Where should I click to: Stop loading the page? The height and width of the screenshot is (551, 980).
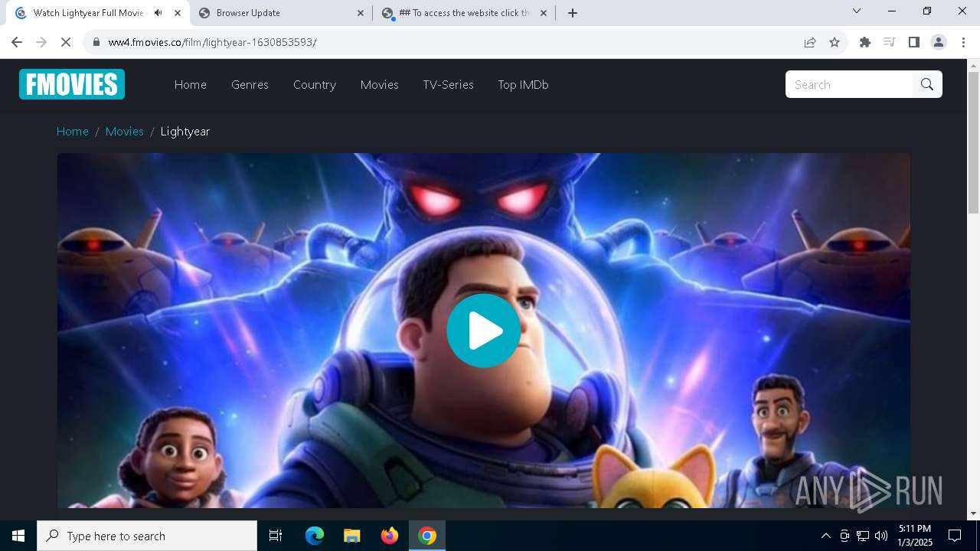pos(66,42)
